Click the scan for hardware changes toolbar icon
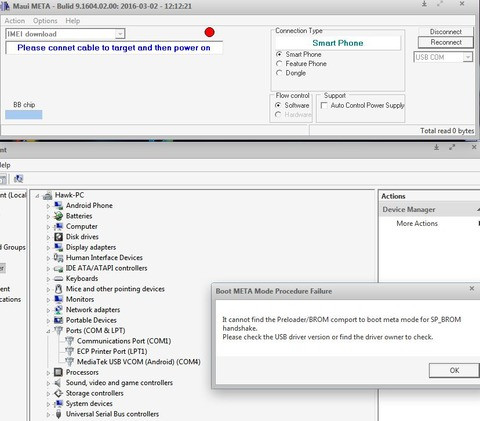The width and height of the screenshot is (480, 421). (18, 179)
